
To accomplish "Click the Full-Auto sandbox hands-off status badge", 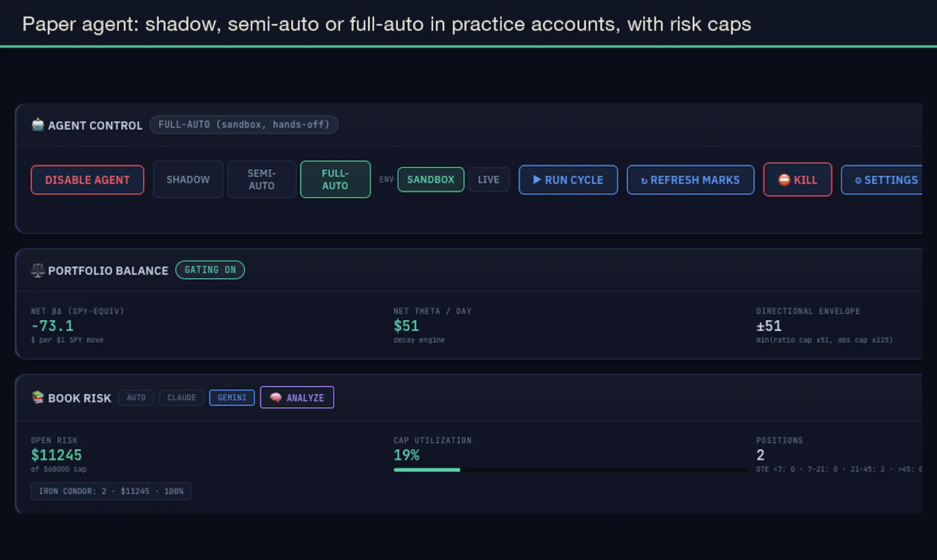I will (x=244, y=125).
